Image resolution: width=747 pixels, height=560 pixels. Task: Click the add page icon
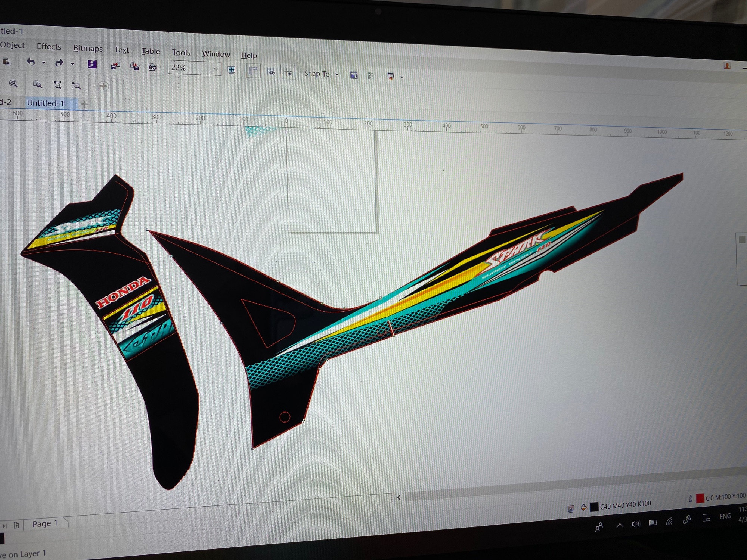pos(16,525)
